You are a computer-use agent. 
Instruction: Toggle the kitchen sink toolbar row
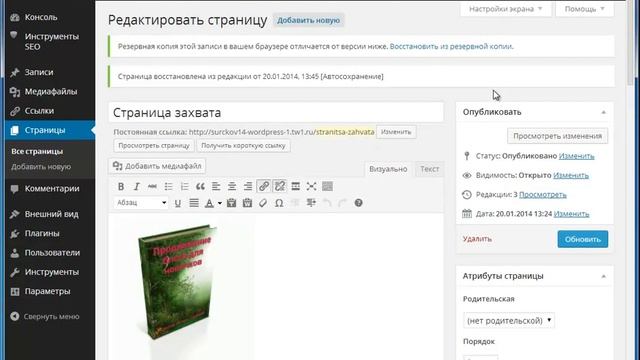tap(327, 187)
